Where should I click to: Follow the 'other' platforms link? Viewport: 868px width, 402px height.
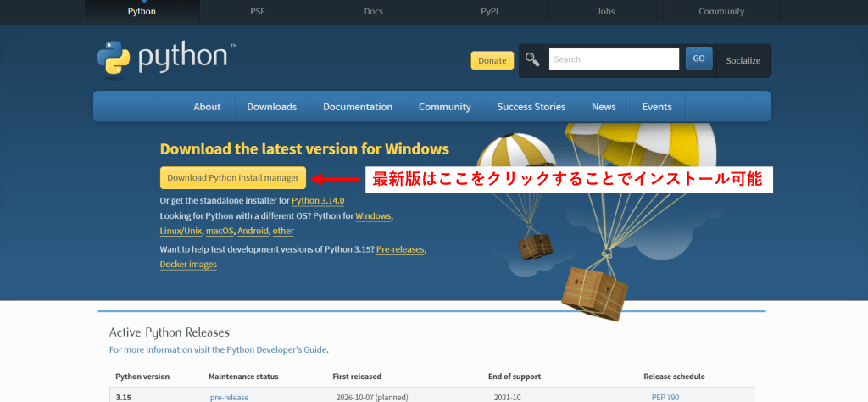[x=283, y=231]
